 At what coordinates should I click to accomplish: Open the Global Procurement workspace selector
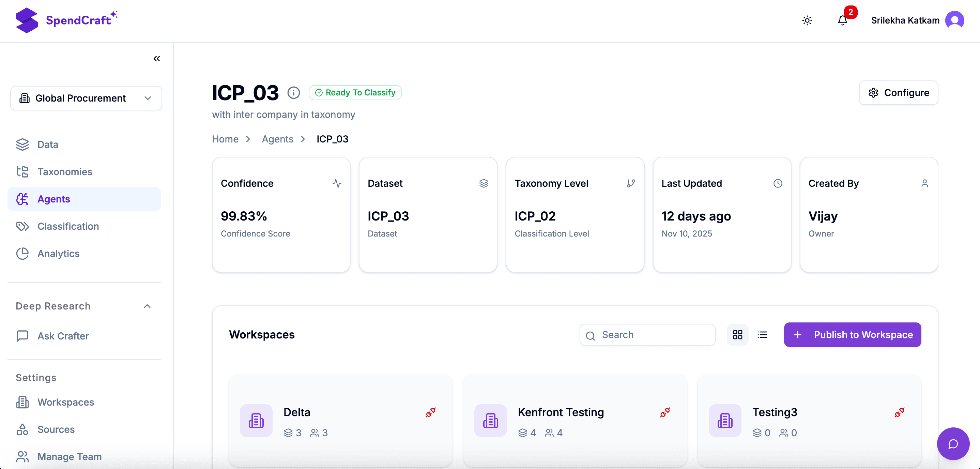tap(86, 98)
